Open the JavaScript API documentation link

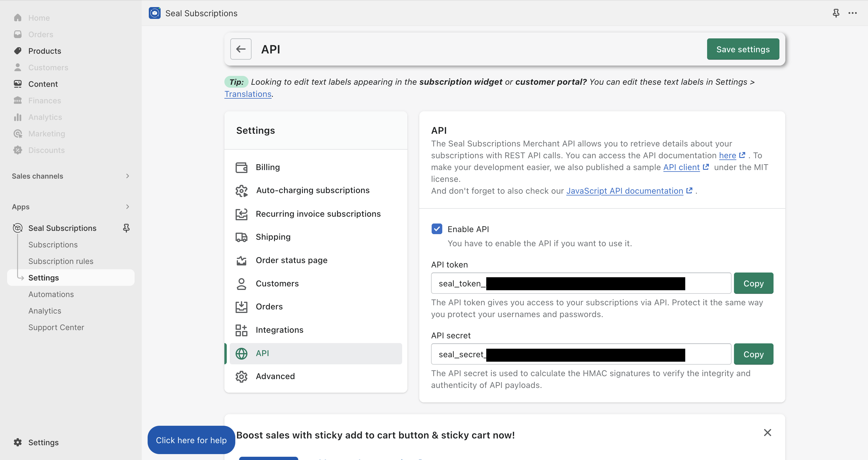coord(624,191)
